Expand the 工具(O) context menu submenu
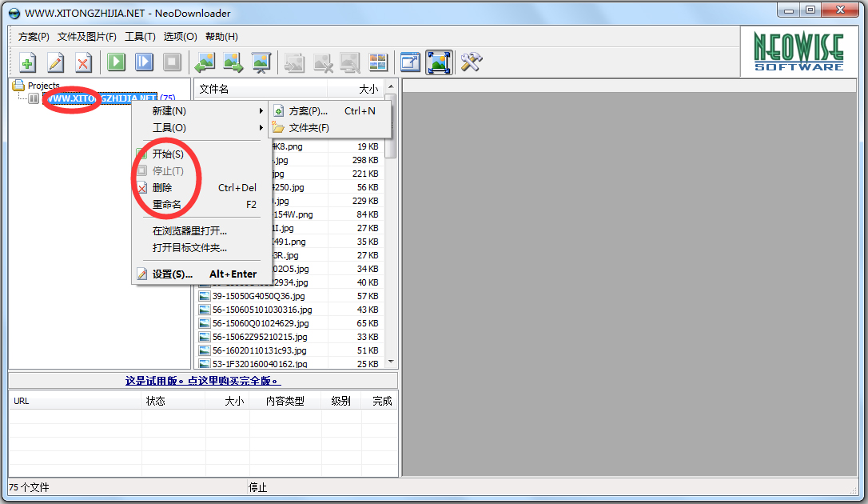Screen dimensions: 868x504 [x=168, y=127]
